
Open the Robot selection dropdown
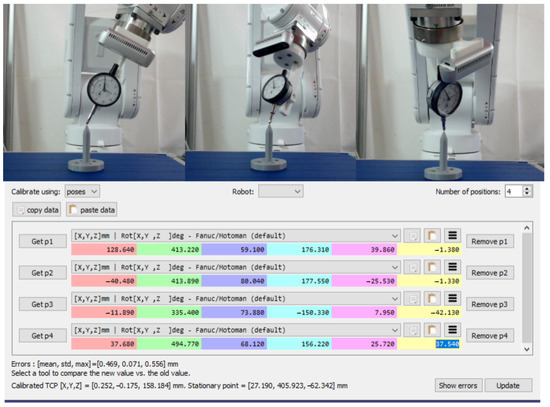[281, 192]
